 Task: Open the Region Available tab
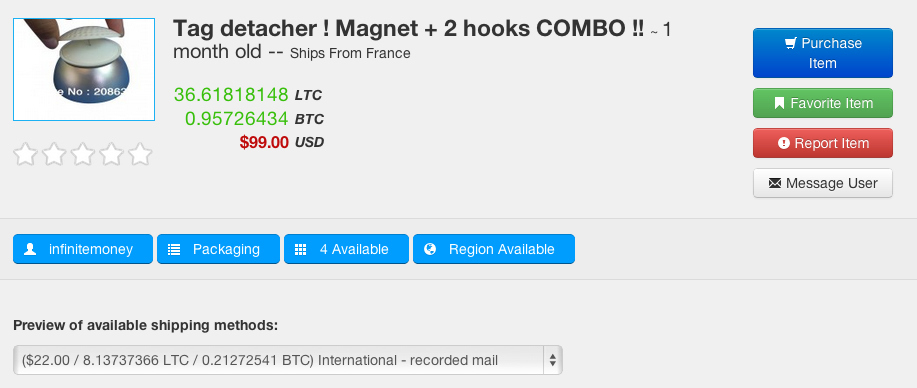[x=494, y=249]
